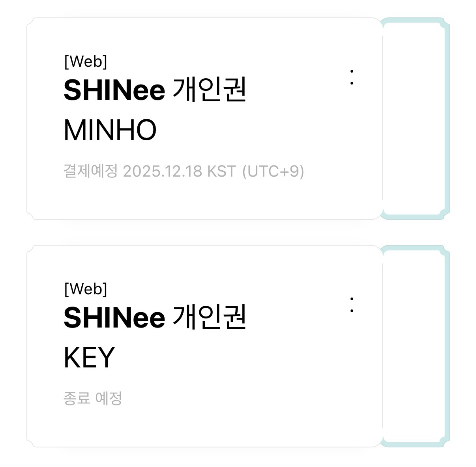
Task: Tap the 결제예정 payment label
Action: (x=90, y=171)
